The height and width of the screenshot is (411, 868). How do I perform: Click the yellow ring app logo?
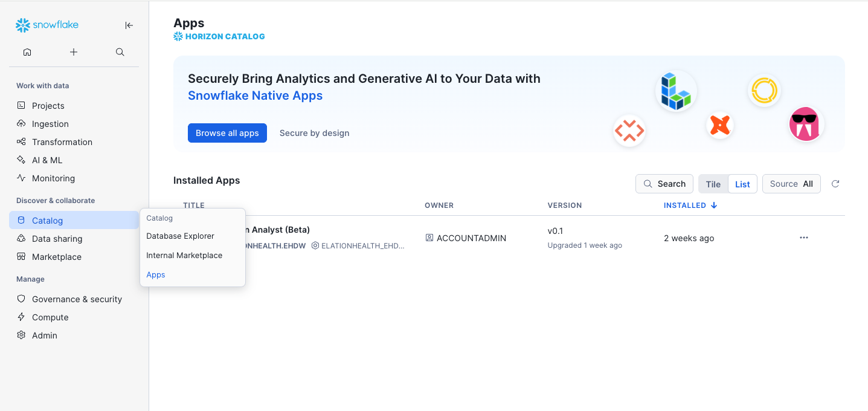(x=764, y=91)
